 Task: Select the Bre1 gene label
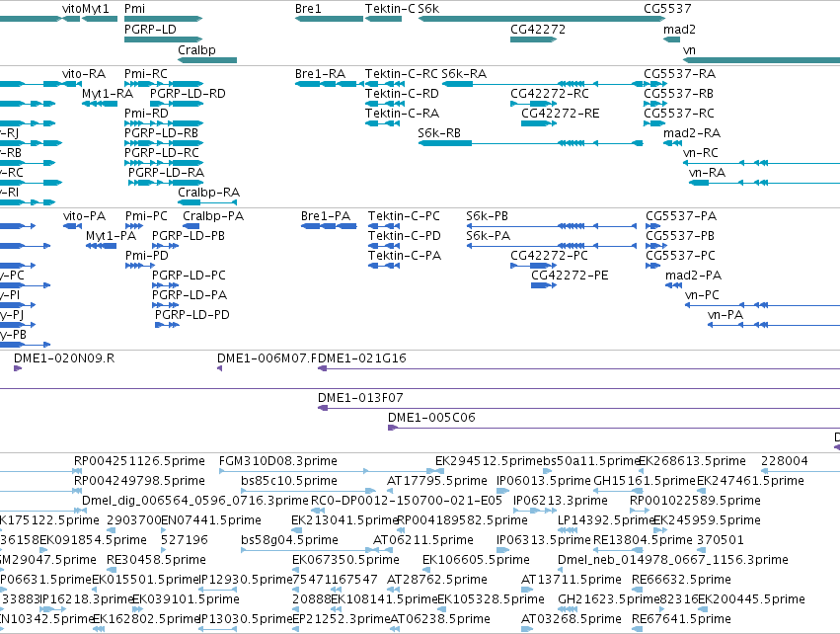tap(308, 9)
